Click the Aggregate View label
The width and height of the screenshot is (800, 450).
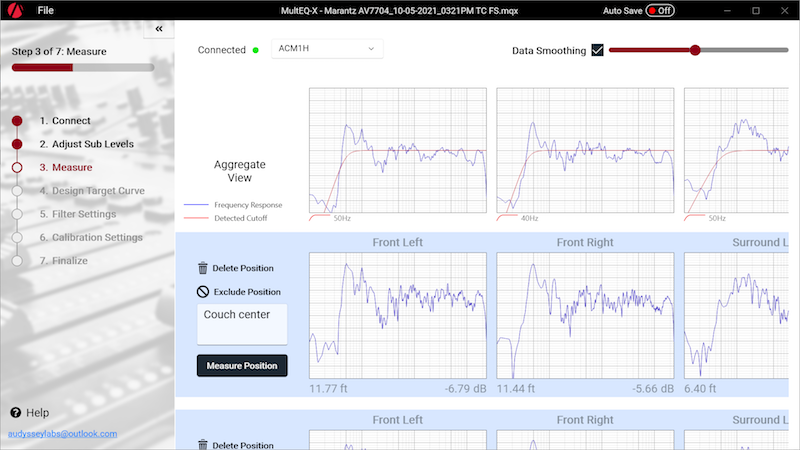pos(239,171)
